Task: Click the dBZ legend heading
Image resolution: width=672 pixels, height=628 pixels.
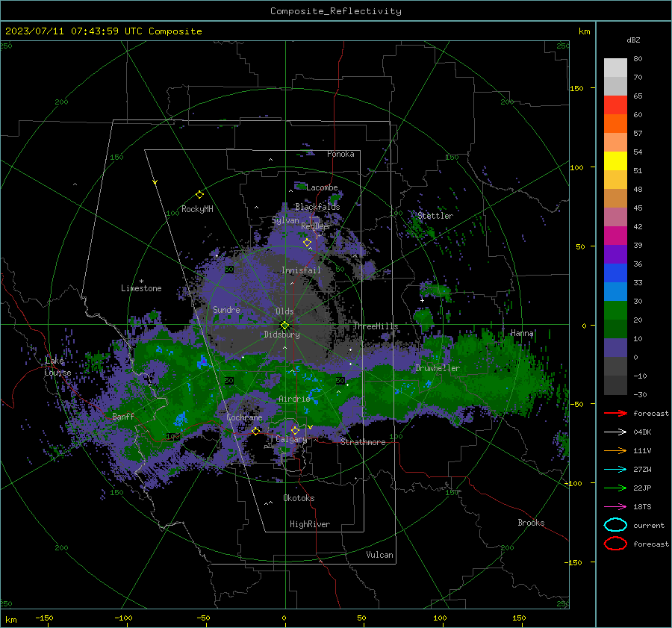Action: click(x=633, y=40)
